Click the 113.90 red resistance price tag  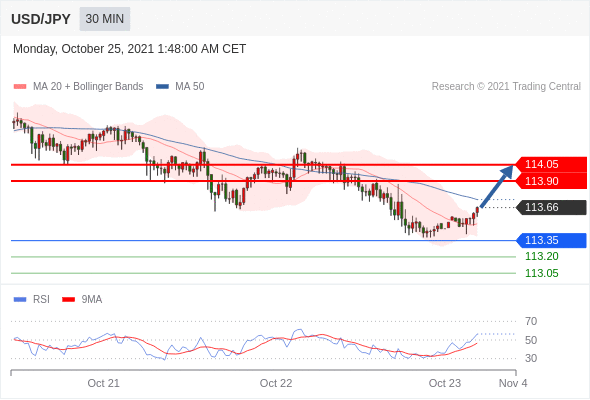[551, 181]
